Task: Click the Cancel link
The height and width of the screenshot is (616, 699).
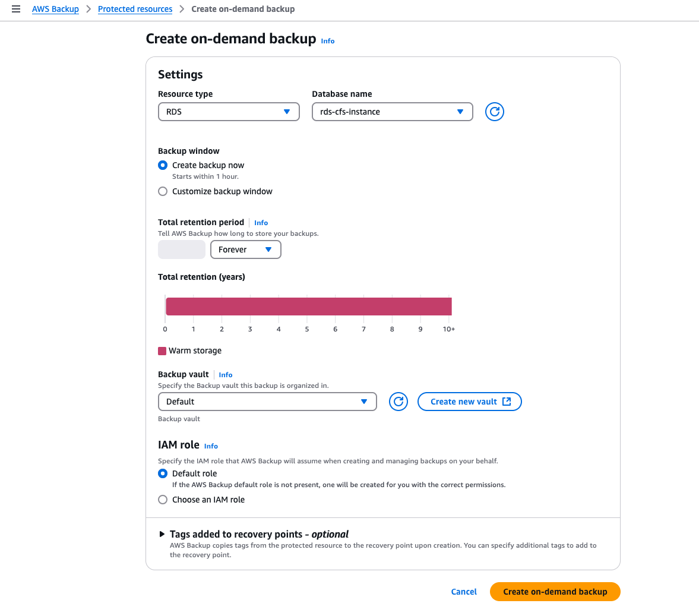Action: coord(464,592)
